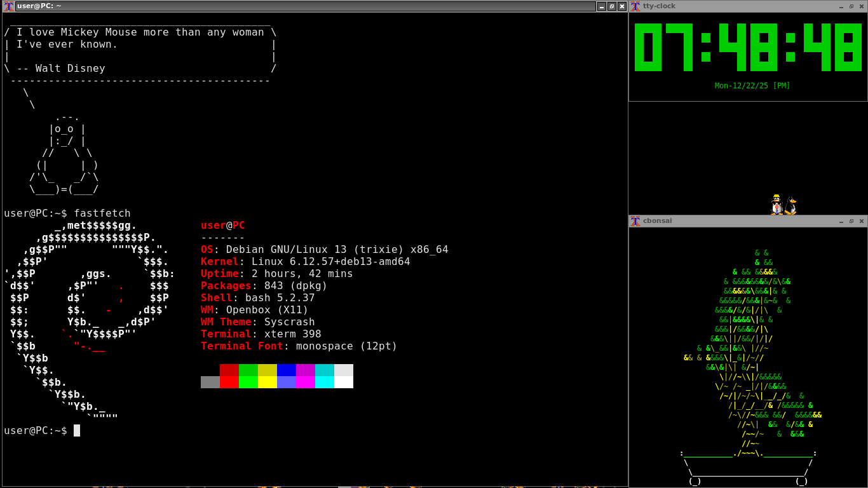Click the "07:48:48" clock digits
This screenshot has width=868, height=488.
(748, 47)
